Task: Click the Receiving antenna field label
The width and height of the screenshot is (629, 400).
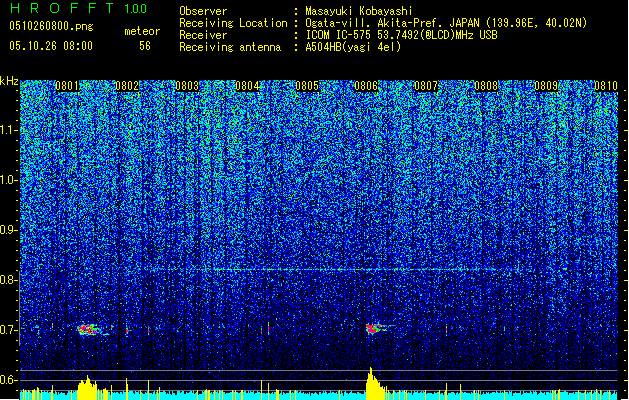Action: tap(230, 47)
